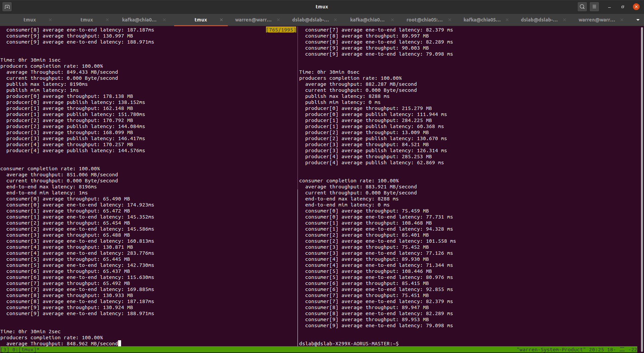
Task: Close the warren@warr tab
Action: 278,20
